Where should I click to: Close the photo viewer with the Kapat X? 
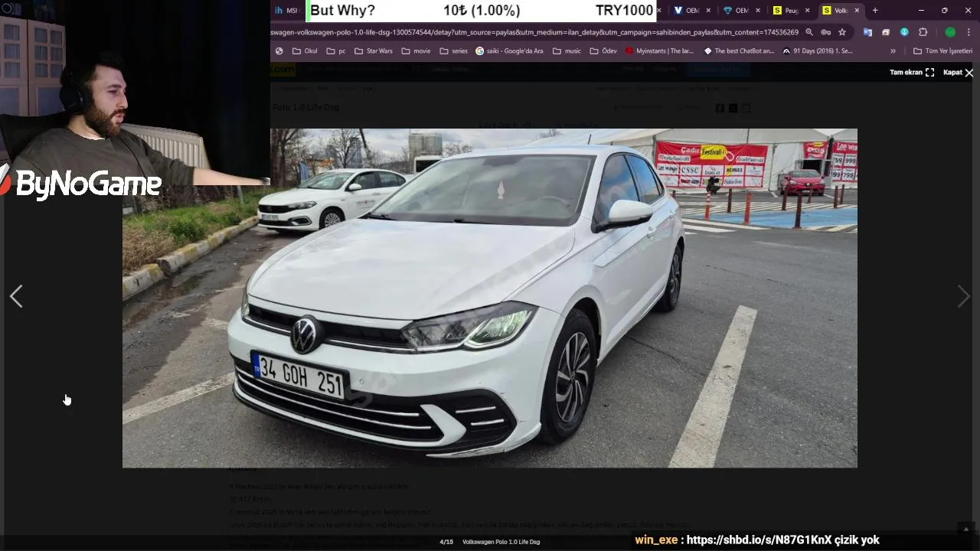[x=958, y=72]
